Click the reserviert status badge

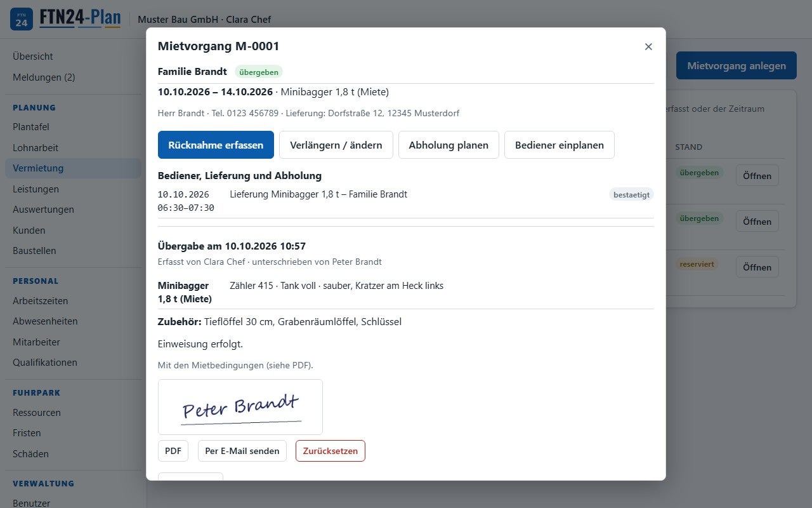697,264
